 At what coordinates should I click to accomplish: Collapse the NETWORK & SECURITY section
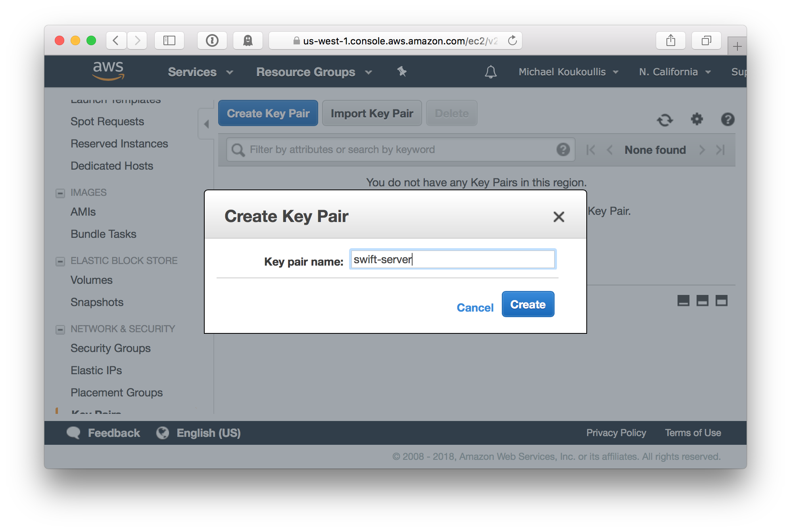coord(60,329)
